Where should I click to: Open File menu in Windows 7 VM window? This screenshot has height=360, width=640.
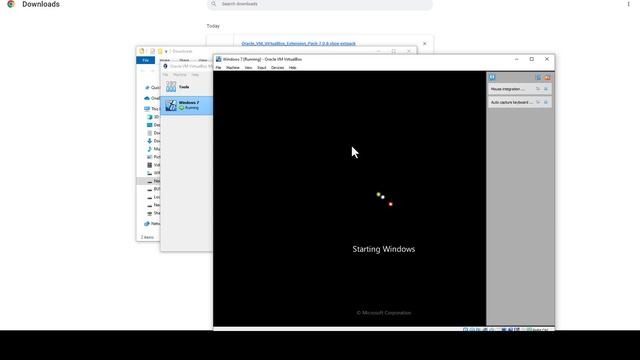click(218, 68)
